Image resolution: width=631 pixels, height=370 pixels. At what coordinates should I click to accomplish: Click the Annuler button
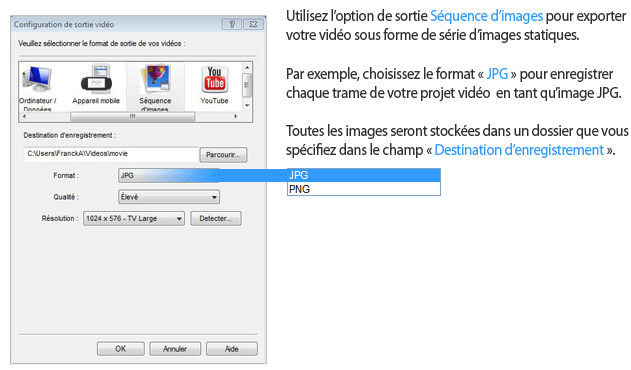click(x=175, y=349)
